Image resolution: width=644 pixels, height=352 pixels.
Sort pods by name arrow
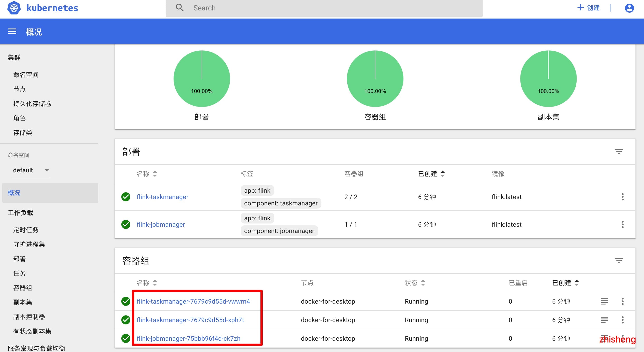tap(155, 283)
